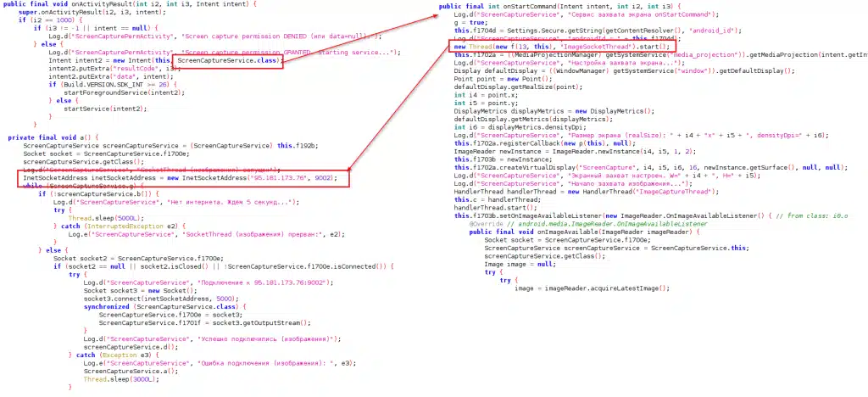Click the 'Сервис захвата экрана onStartCommand' log line

(x=586, y=14)
